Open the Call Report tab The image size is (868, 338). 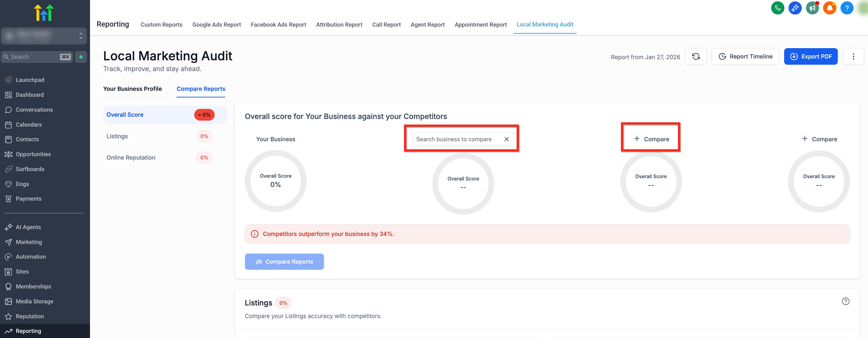386,25
